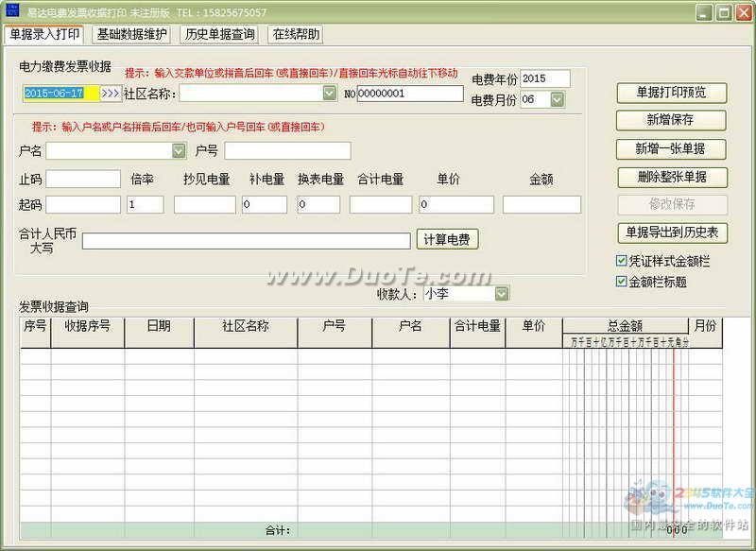Click the table's 户名 column header
This screenshot has height=551, width=756.
pos(411,332)
